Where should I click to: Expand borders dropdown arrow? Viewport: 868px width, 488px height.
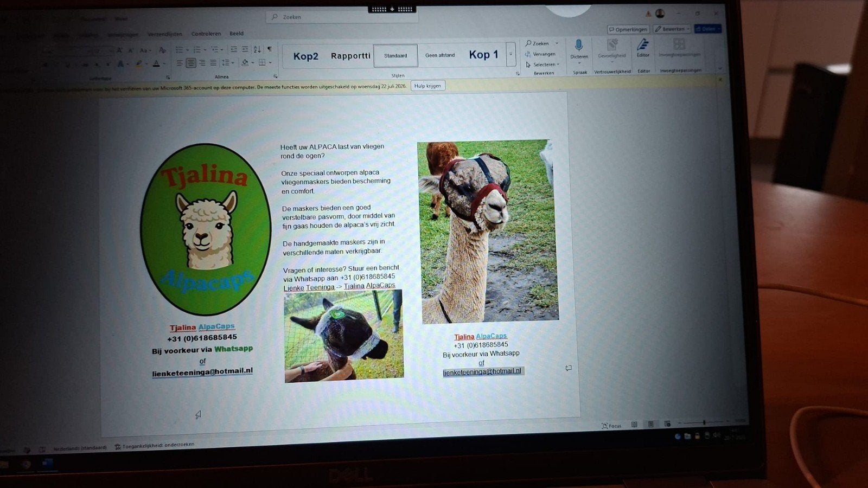click(270, 62)
